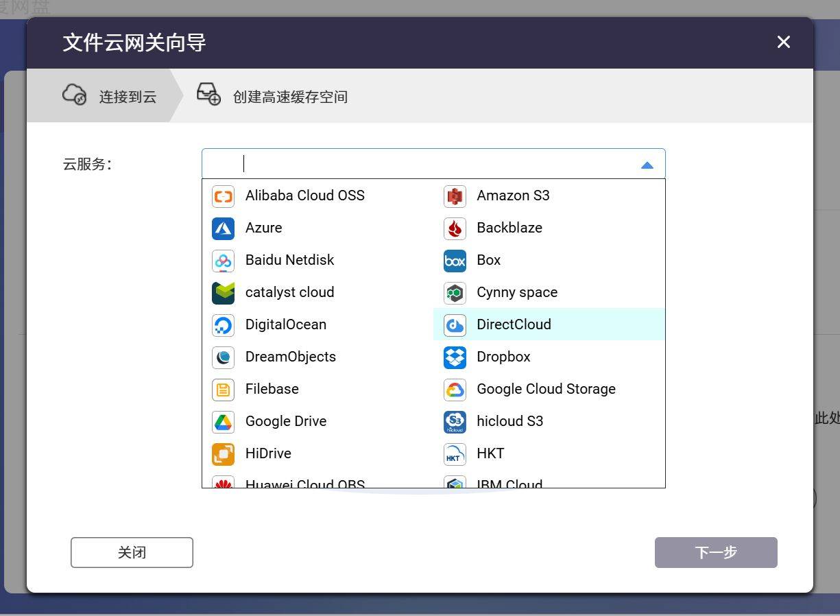Click the Azure logo icon
This screenshot has height=616, width=840.
coord(223,228)
